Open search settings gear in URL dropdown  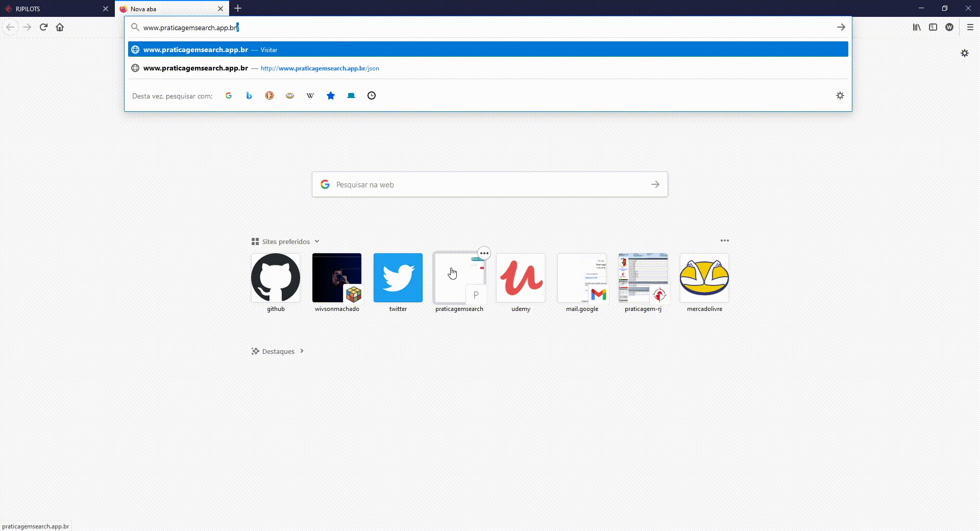click(x=840, y=95)
